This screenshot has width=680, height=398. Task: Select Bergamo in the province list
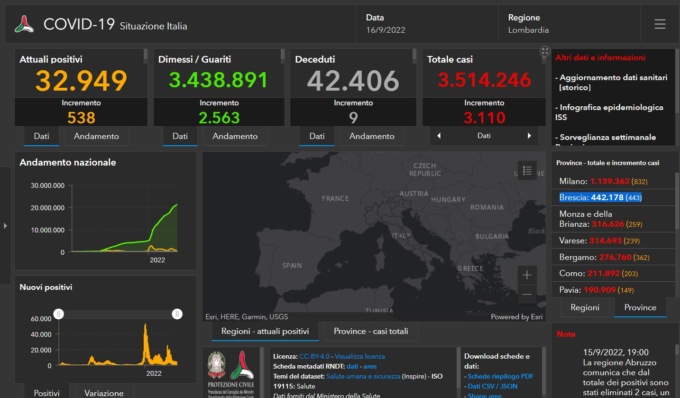pos(613,257)
